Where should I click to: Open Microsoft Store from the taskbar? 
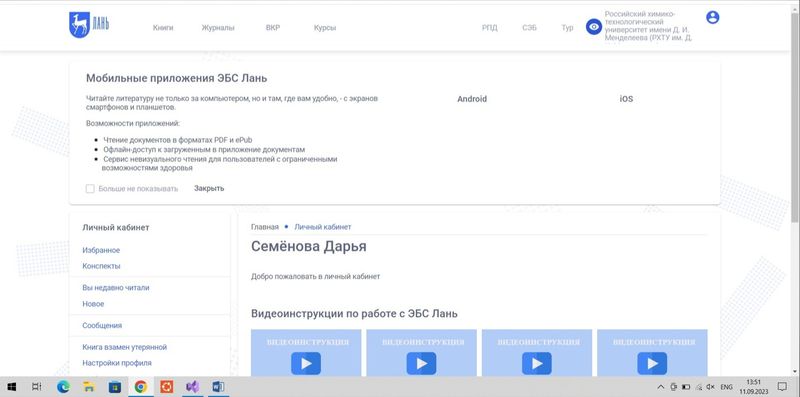115,387
